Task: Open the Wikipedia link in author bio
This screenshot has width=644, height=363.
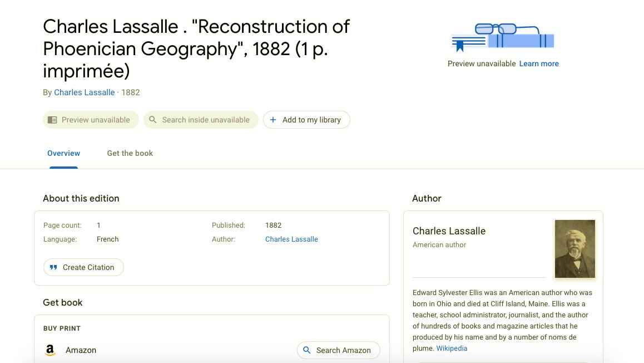Action: (452, 349)
